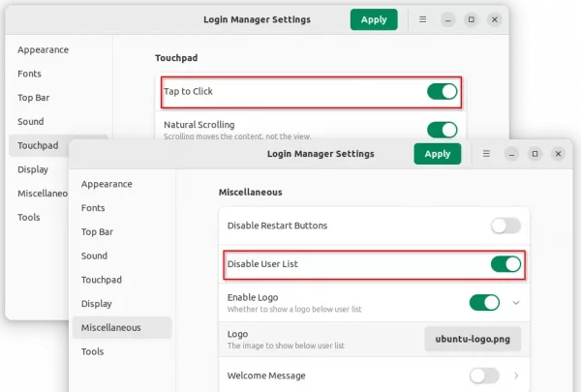Toggle the Tap to Click switch

click(x=443, y=92)
